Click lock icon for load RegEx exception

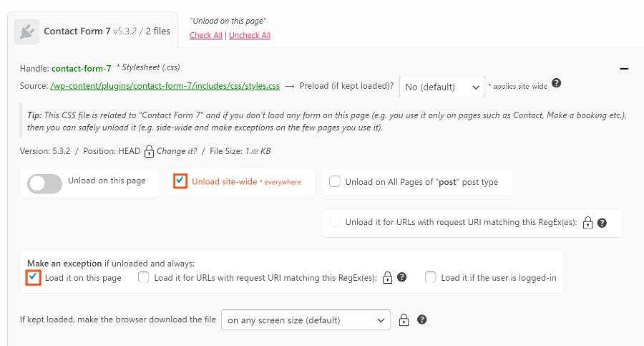[387, 278]
